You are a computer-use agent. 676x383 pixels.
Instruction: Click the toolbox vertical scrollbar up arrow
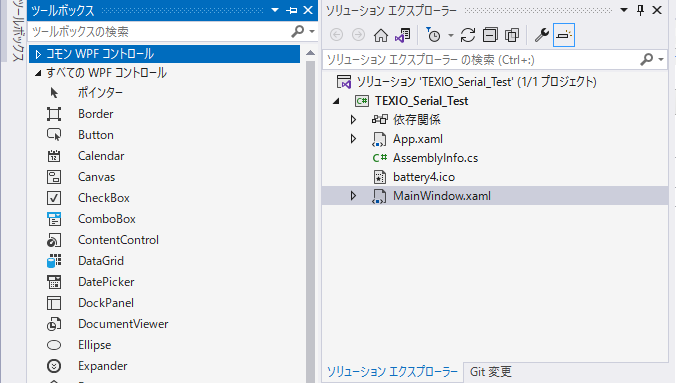click(x=310, y=53)
